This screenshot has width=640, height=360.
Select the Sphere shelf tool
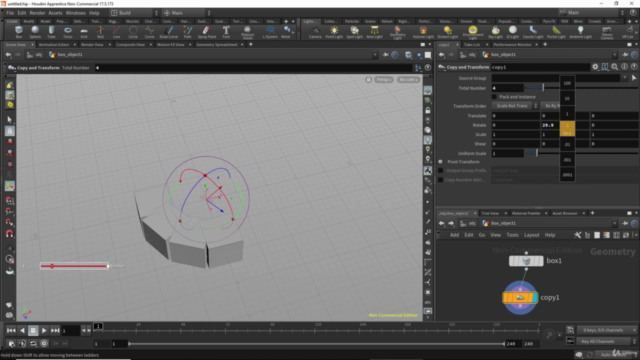pos(35,32)
